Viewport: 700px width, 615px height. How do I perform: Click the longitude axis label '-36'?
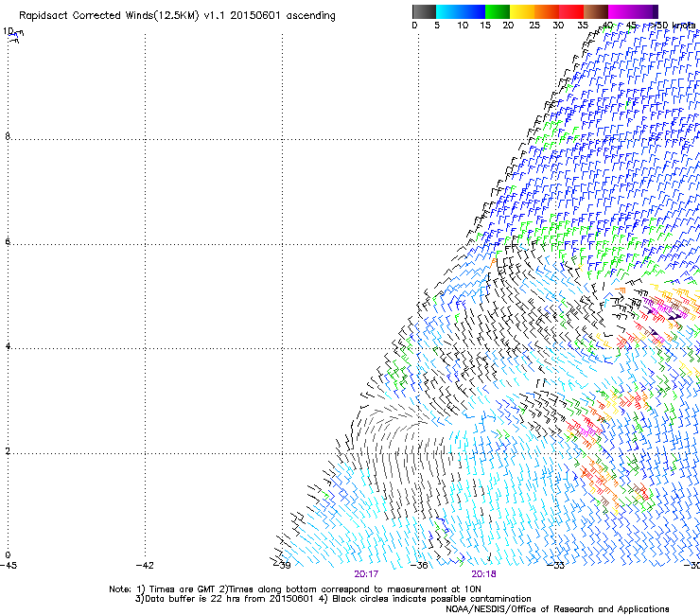click(x=419, y=566)
